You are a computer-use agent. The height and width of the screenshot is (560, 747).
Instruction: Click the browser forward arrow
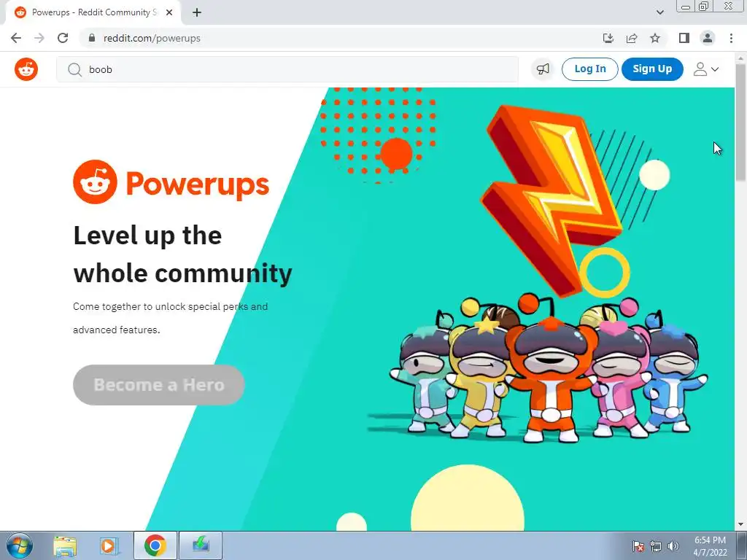(x=39, y=38)
